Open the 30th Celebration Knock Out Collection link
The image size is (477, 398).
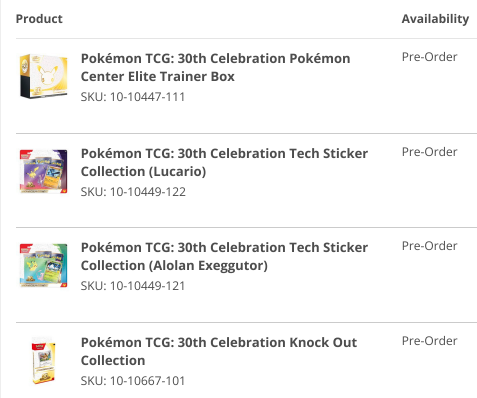219,351
